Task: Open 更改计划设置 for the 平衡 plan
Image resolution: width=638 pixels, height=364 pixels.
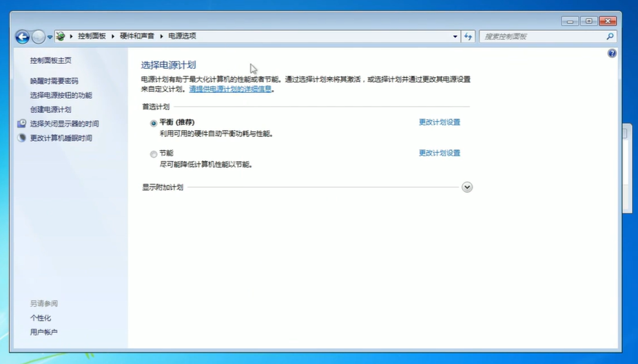Action: pyautogui.click(x=439, y=122)
